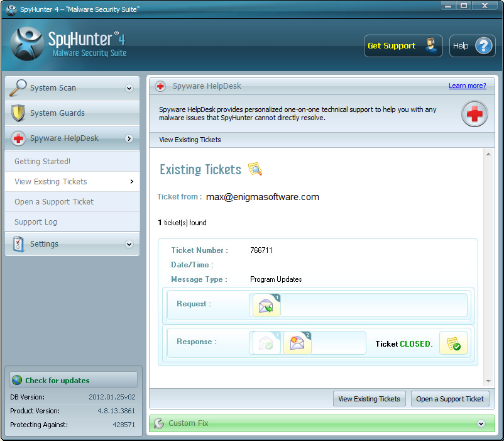The width and height of the screenshot is (504, 441).
Task: Click the globe icon beside Check for updates
Action: pyautogui.click(x=17, y=380)
